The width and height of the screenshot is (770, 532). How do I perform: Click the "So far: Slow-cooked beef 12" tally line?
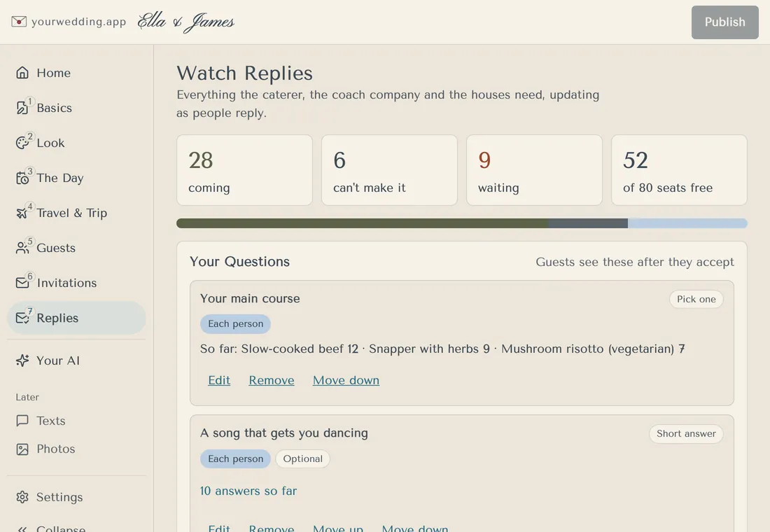[442, 349]
